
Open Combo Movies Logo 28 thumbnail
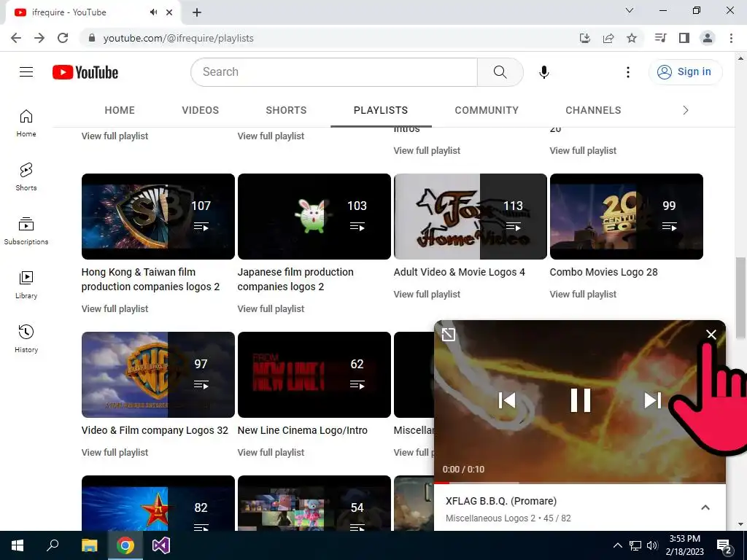tap(627, 217)
